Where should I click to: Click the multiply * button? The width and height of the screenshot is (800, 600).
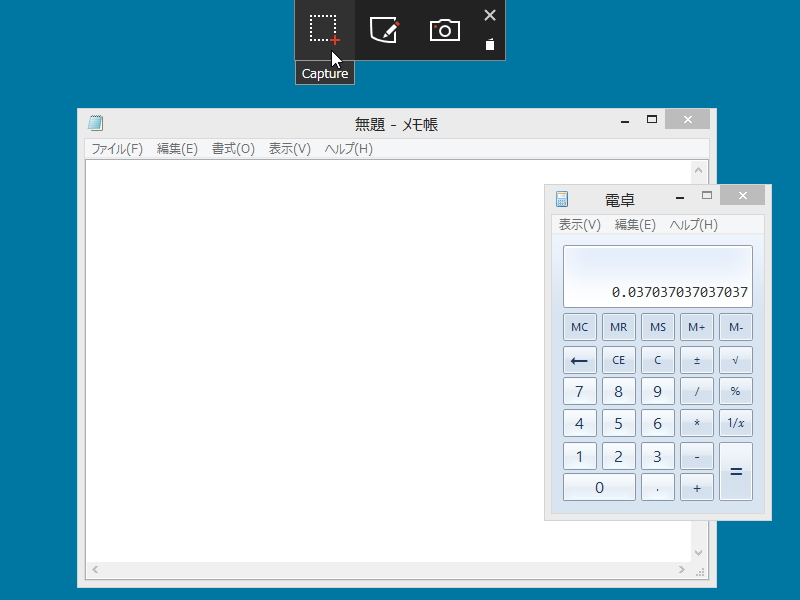click(696, 423)
